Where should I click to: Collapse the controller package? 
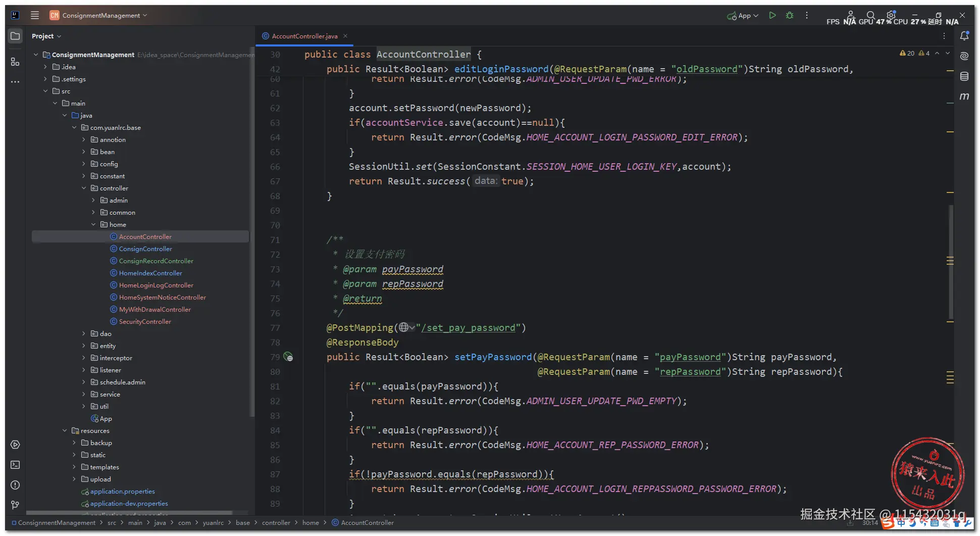(84, 188)
